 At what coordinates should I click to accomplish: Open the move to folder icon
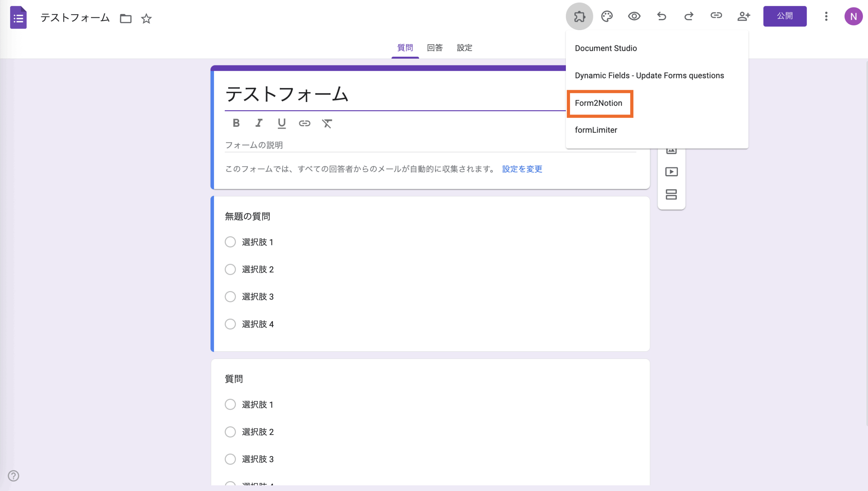tap(125, 19)
